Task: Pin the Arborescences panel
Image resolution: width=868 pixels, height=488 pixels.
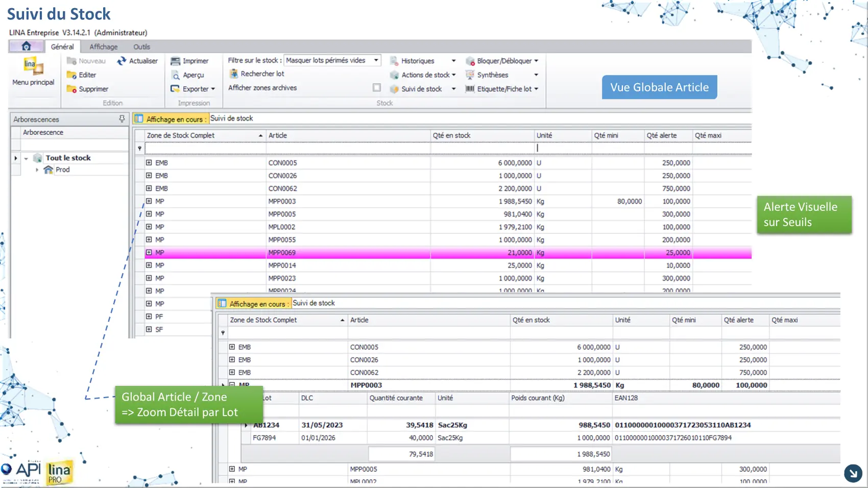Action: coord(122,119)
